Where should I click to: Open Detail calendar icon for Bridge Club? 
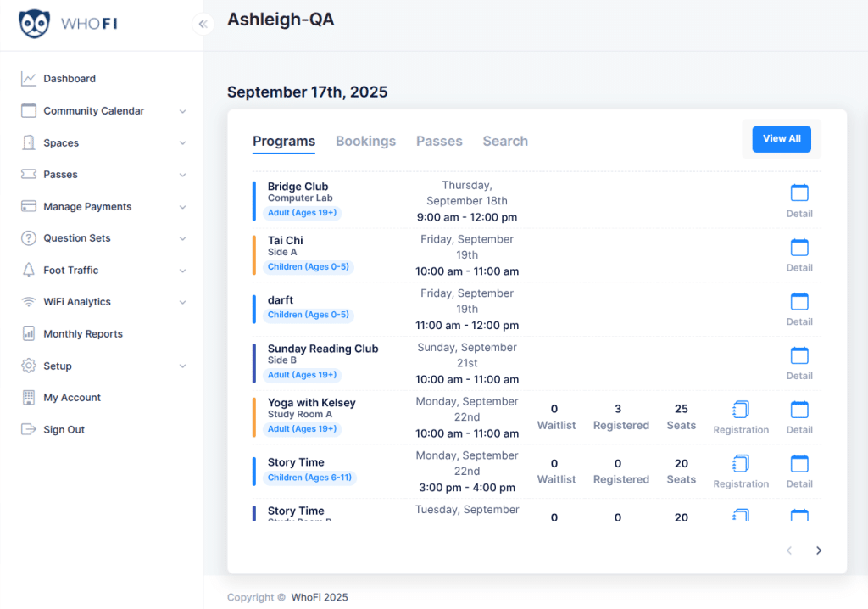click(799, 193)
